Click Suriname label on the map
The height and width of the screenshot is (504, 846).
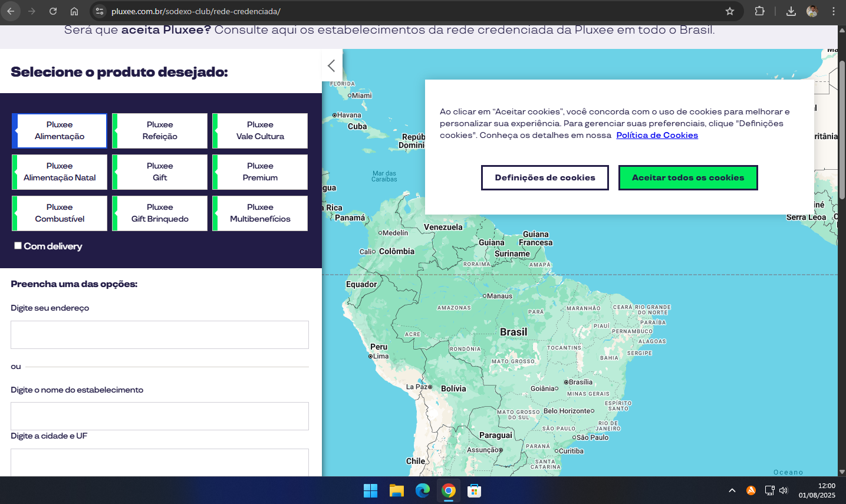click(x=512, y=253)
